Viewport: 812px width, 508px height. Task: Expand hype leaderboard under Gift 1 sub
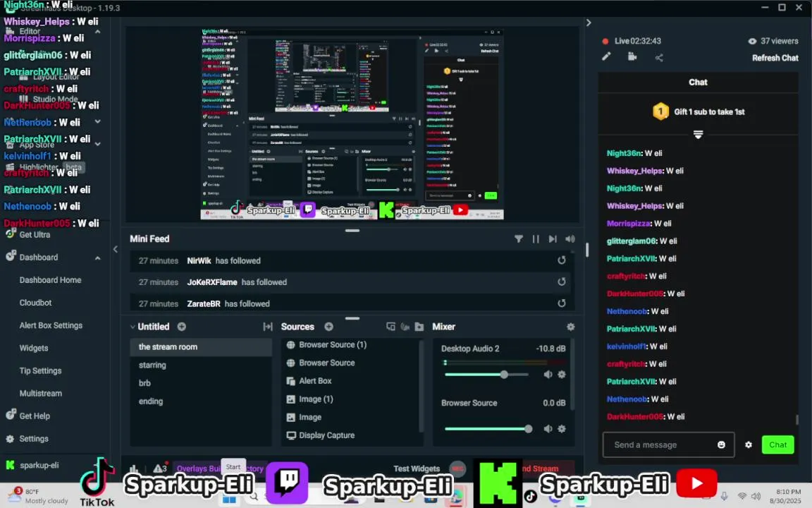click(698, 134)
